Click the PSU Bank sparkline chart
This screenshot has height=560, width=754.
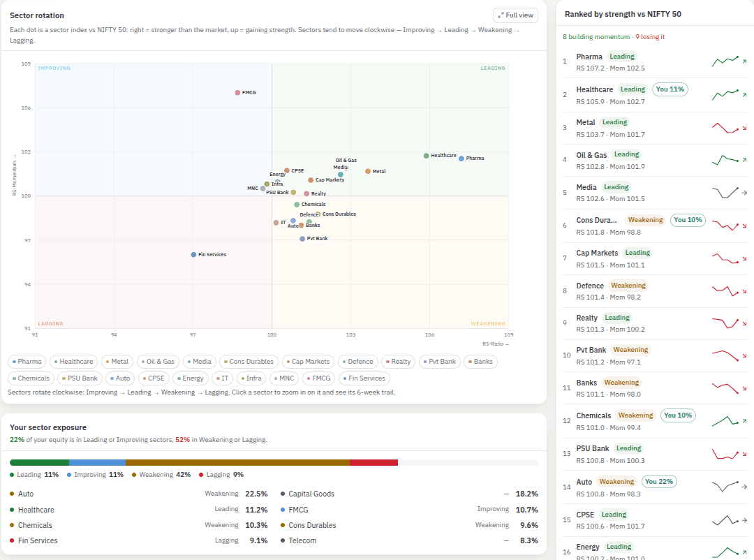coord(725,454)
